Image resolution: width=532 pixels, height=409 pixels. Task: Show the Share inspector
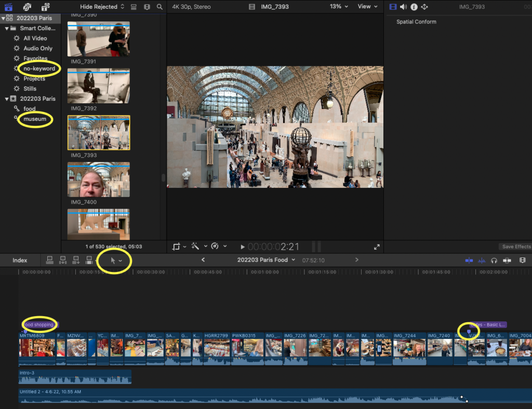point(424,7)
